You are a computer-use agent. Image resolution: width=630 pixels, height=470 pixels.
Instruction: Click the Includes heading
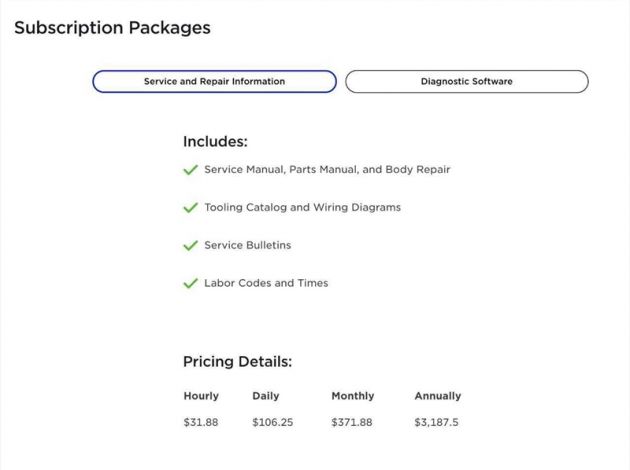tap(215, 141)
